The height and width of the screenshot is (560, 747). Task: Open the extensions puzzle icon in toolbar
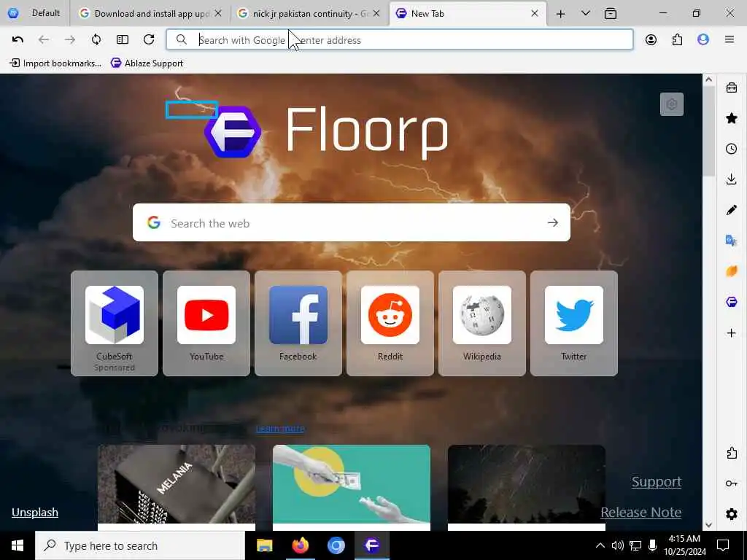tap(677, 39)
